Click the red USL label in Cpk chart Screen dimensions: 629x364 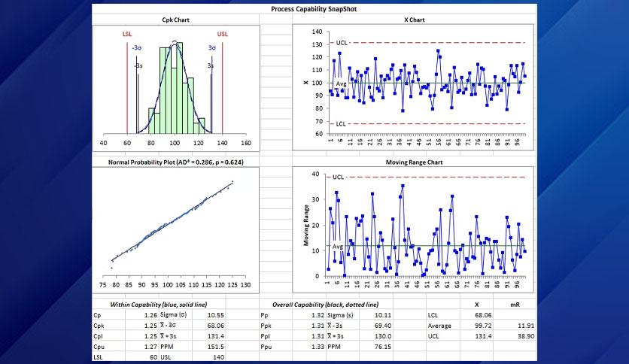pos(223,34)
